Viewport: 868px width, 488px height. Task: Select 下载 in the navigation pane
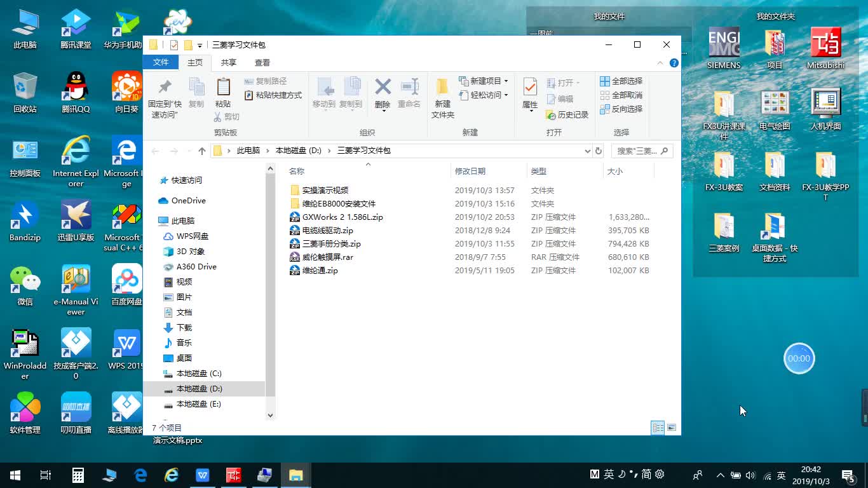click(x=184, y=328)
